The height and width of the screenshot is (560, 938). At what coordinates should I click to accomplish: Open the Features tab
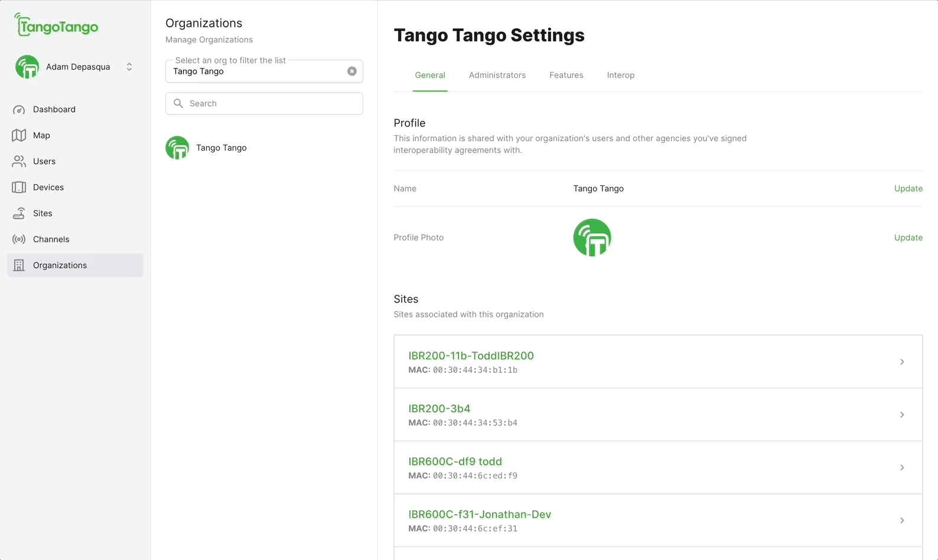click(566, 75)
